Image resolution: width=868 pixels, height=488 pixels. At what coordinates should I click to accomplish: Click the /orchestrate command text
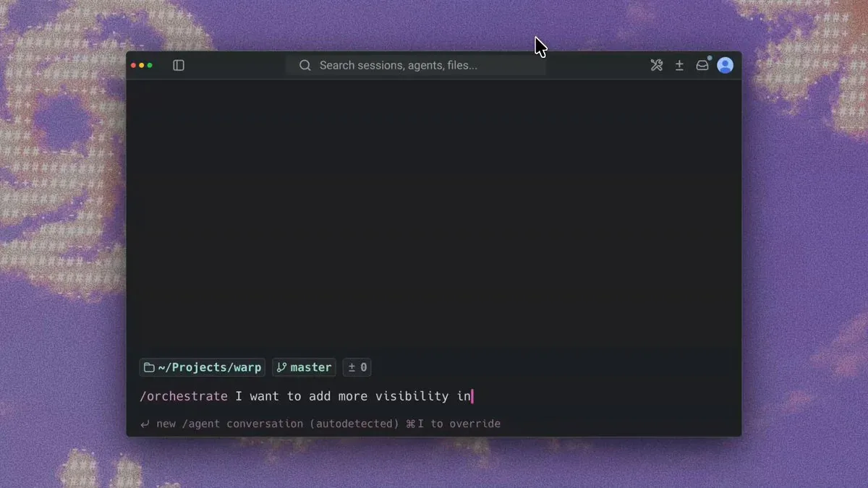coord(184,396)
